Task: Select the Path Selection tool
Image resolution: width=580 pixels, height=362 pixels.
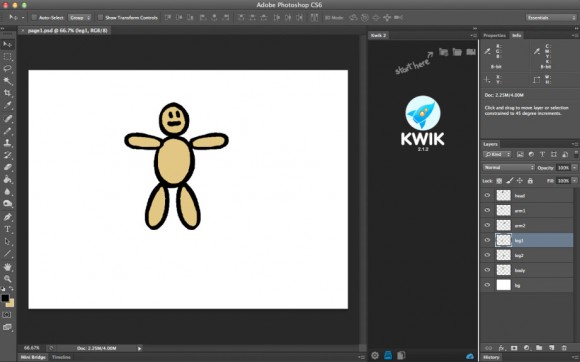Action: click(x=7, y=242)
